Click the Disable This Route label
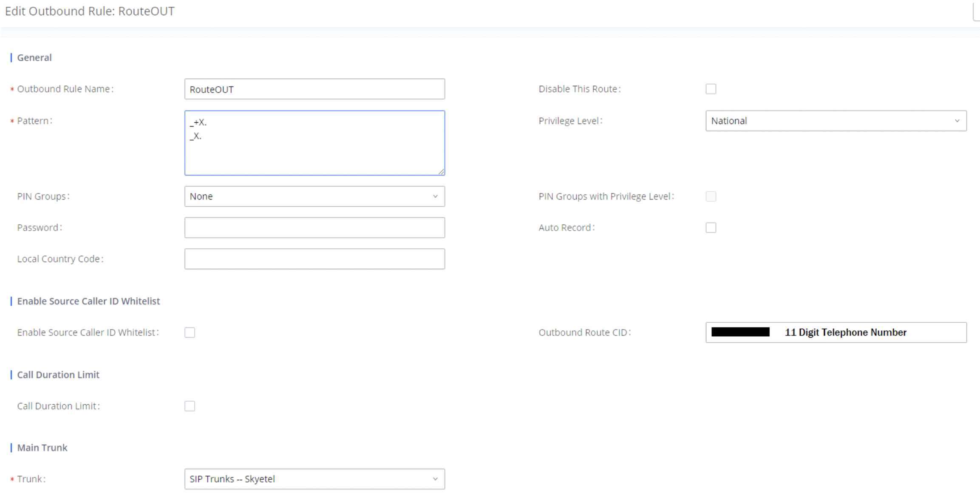Image resolution: width=980 pixels, height=496 pixels. coord(580,89)
